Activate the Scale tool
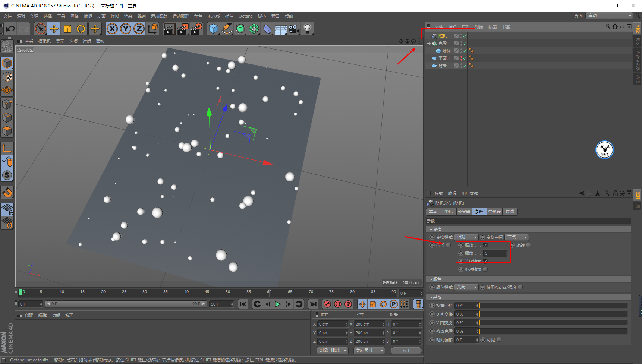The height and width of the screenshot is (364, 642). pyautogui.click(x=67, y=29)
